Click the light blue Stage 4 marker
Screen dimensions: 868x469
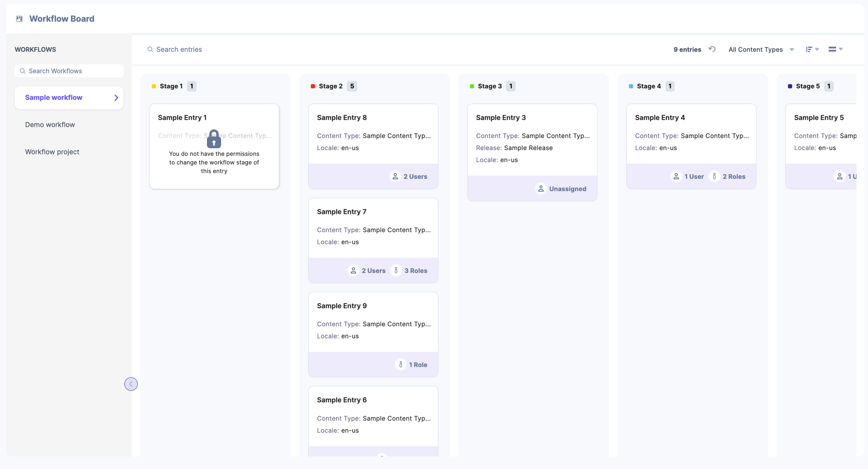[x=631, y=86]
